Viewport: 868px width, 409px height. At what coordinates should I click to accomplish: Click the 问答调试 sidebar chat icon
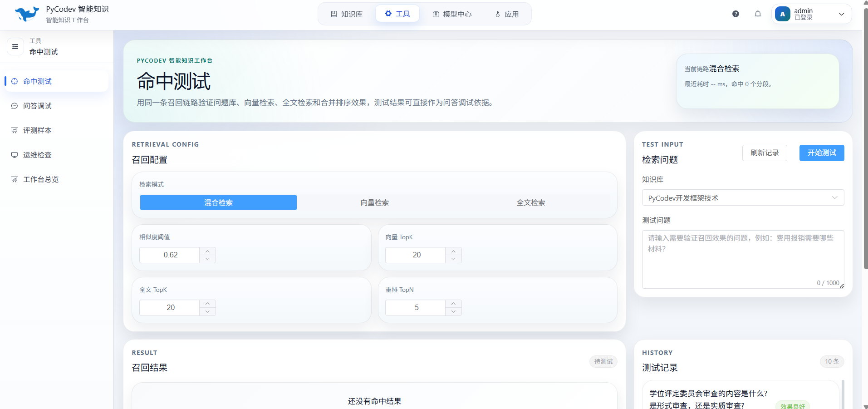coord(15,106)
